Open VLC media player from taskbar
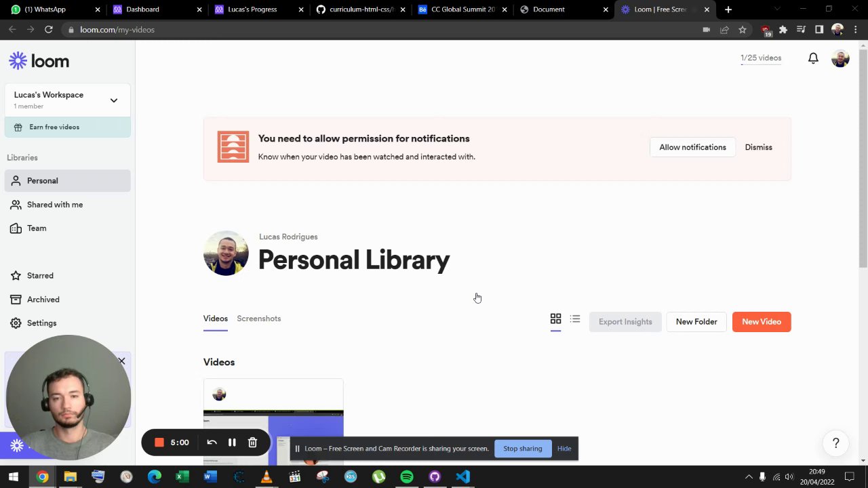The image size is (868, 488). coord(267,476)
